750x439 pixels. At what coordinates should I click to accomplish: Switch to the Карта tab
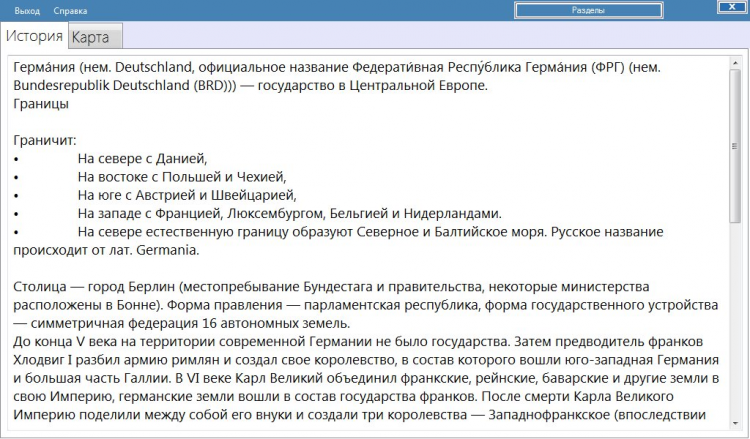coord(95,37)
